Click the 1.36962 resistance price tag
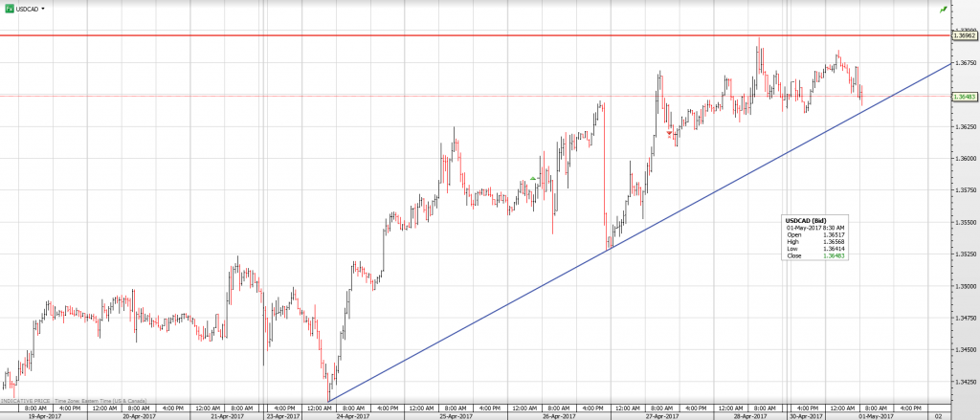 [964, 35]
